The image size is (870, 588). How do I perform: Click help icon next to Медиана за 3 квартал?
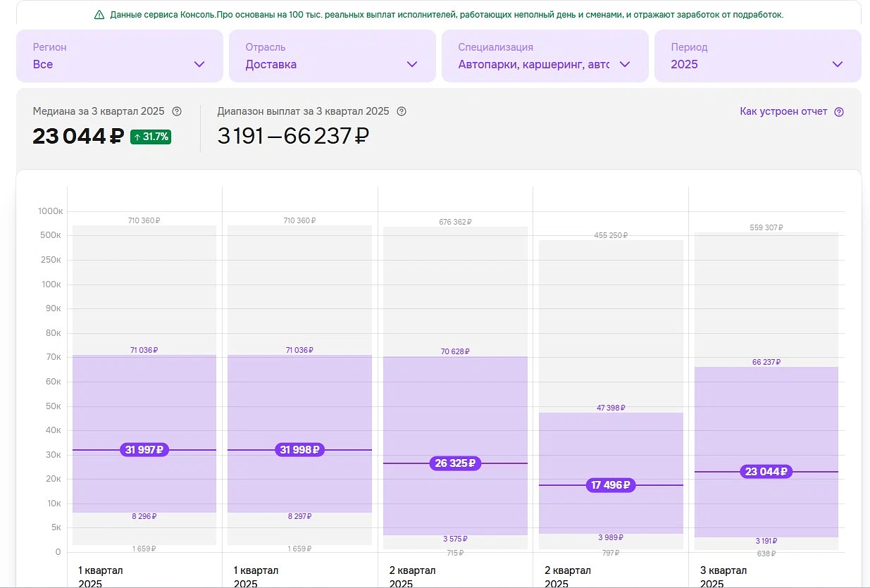(x=177, y=111)
